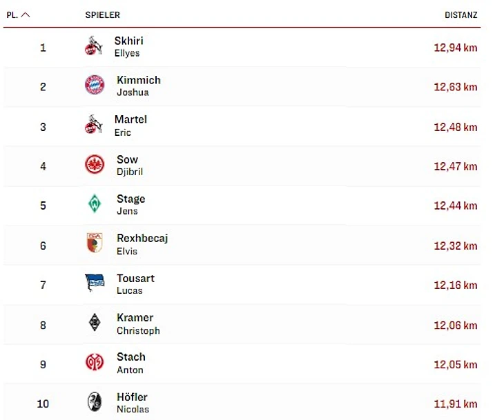504x420 pixels.
Task: Click the Werder Bremen logo beside Stage
Action: (95, 204)
